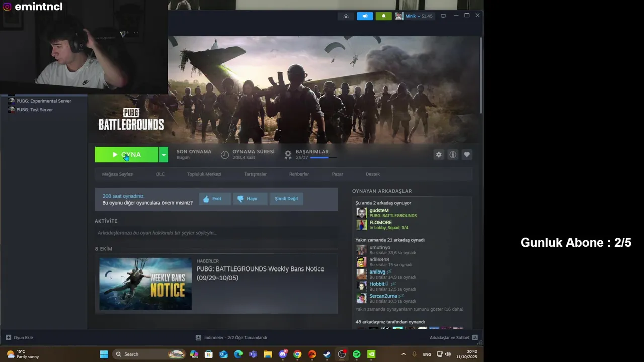The image size is (644, 362).
Task: Click the Steam library page scrollbar
Action: click(x=481, y=75)
